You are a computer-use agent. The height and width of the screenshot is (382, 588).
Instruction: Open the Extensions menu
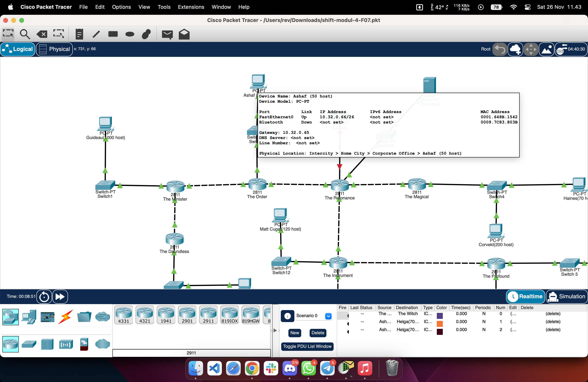point(191,7)
